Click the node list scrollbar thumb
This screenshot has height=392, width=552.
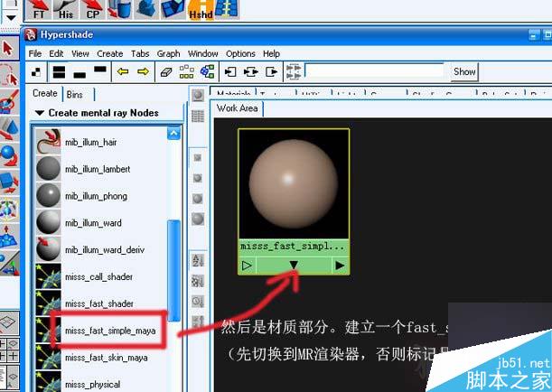pyautogui.click(x=173, y=270)
